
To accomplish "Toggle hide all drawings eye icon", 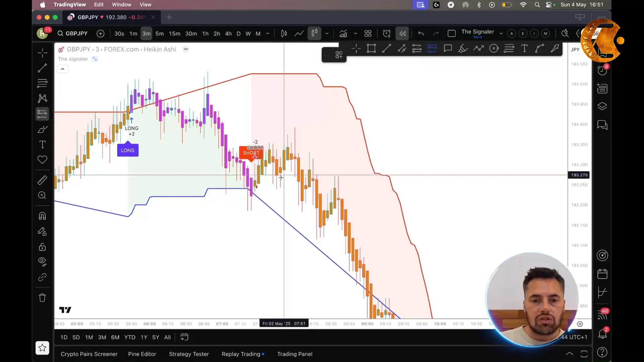I will [x=42, y=262].
